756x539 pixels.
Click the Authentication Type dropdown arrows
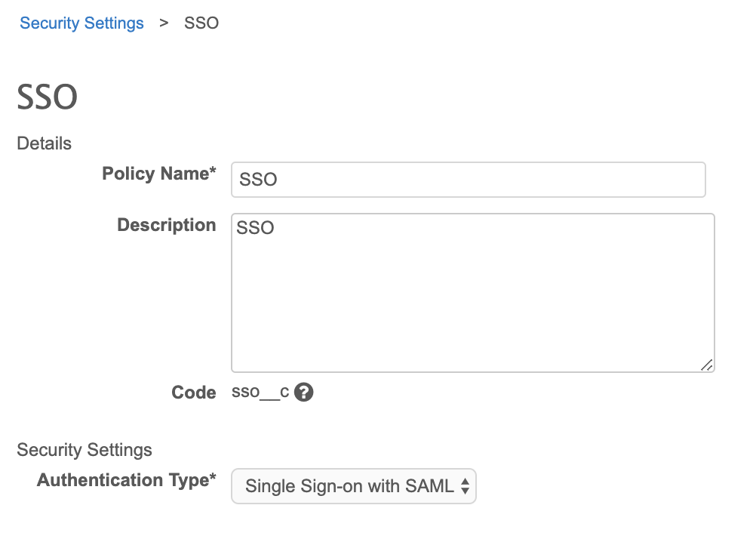[465, 487]
